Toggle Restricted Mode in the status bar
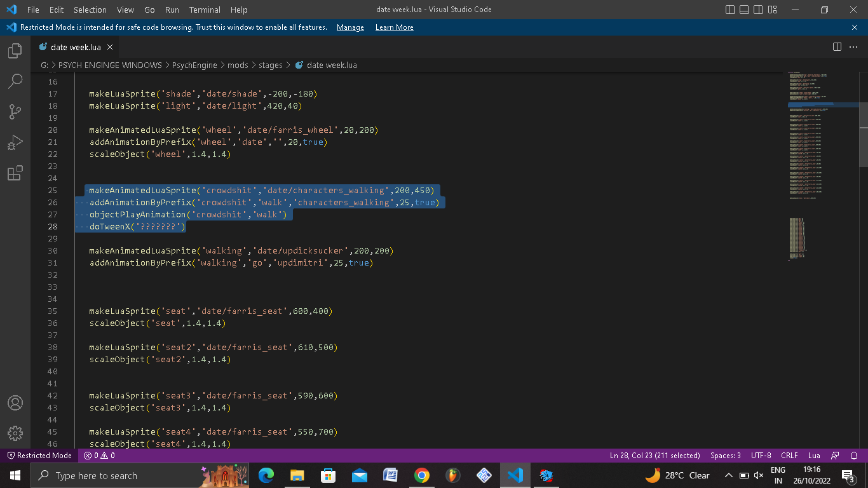Screen dimensions: 868x488 pos(39,455)
